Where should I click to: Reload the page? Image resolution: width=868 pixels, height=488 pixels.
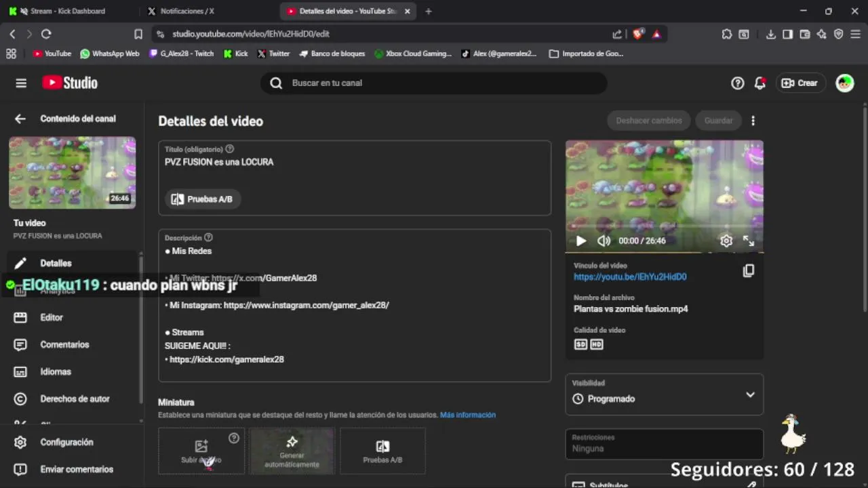(x=46, y=34)
